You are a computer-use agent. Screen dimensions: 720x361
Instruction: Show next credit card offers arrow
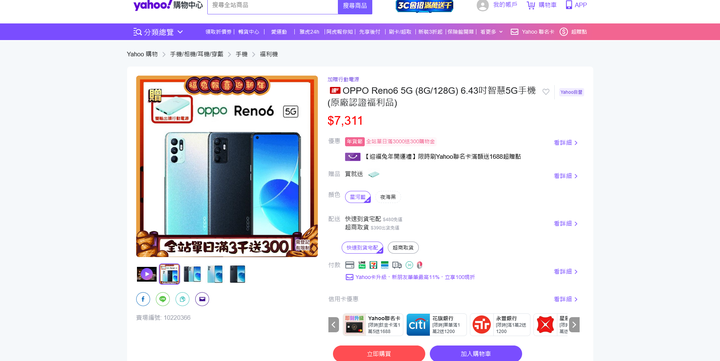click(574, 325)
